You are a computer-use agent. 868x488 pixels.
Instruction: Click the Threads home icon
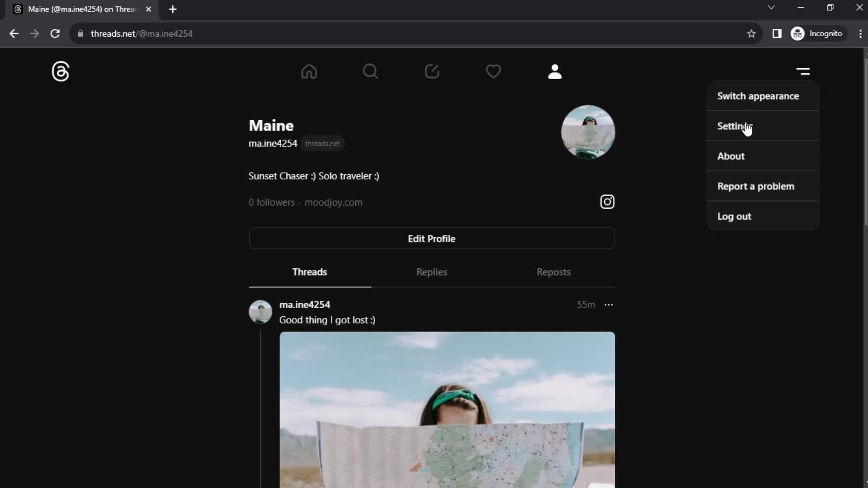[x=309, y=71]
